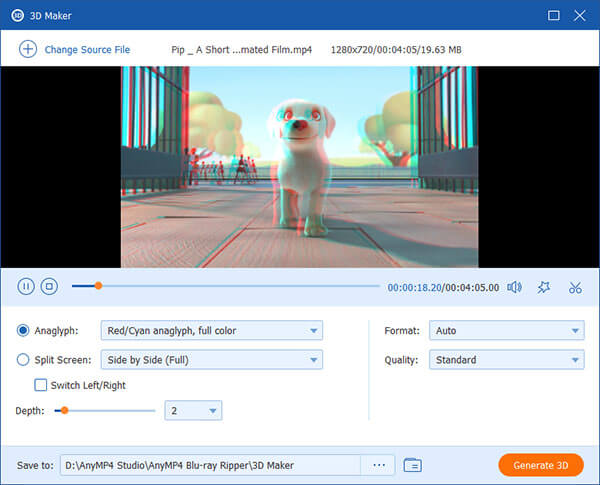Click the 3D Maker app logo icon
600x485 pixels.
17,15
